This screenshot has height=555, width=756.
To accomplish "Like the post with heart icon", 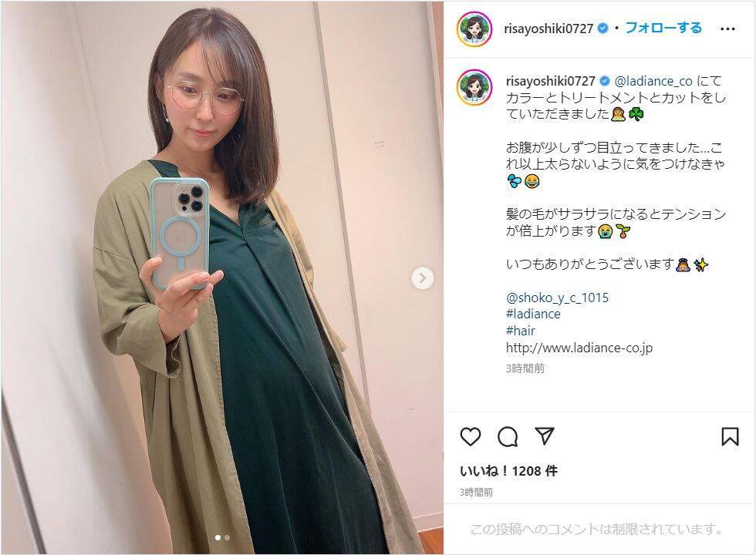I will [x=470, y=436].
